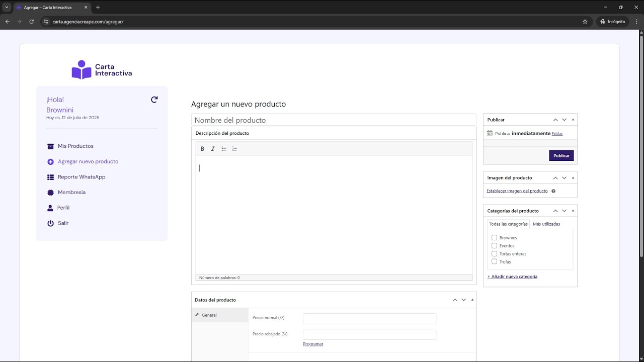
Task: Click the Incógnito profile indicator
Action: click(612, 22)
